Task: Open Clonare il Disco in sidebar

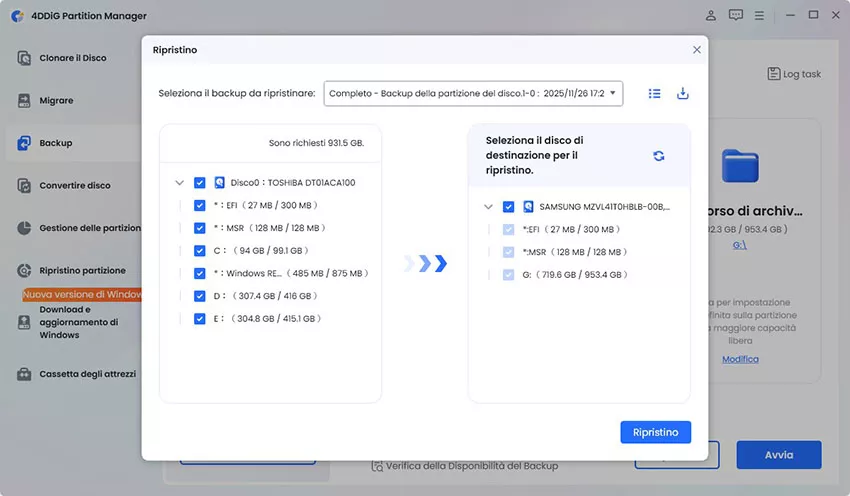Action: tap(73, 58)
